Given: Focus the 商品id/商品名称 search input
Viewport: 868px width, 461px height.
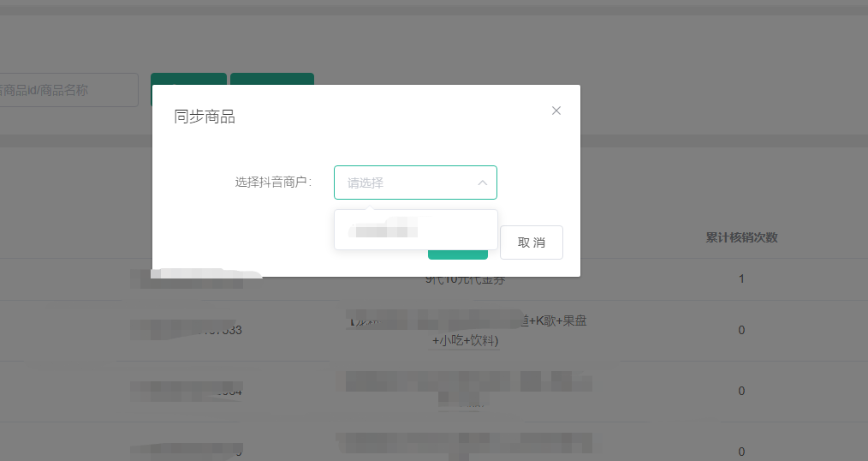Looking at the screenshot, I should [68, 90].
